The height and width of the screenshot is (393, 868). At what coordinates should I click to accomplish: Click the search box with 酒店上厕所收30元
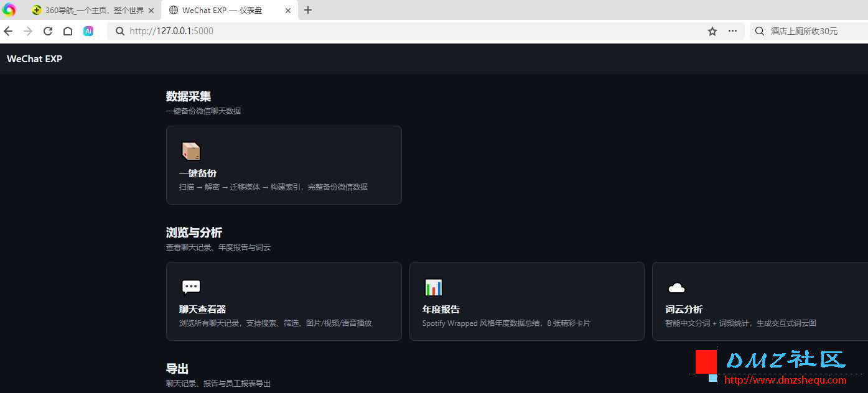[808, 31]
